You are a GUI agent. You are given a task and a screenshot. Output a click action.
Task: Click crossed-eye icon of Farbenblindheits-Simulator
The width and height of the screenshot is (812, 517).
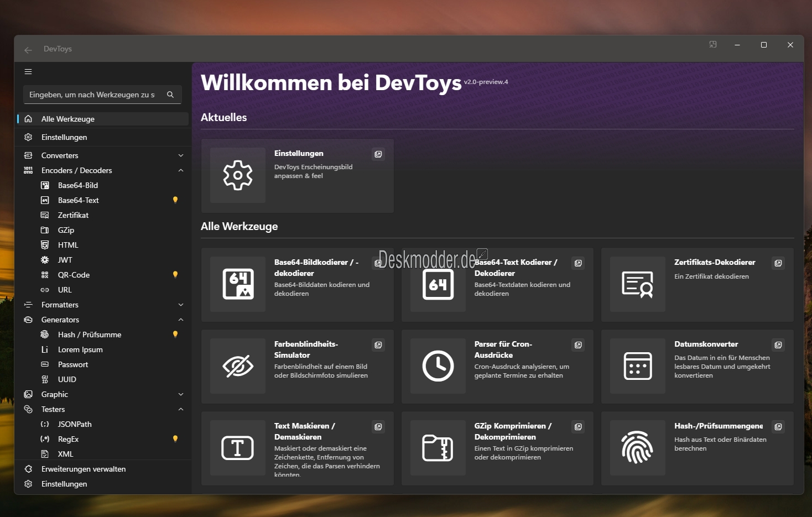click(x=238, y=366)
